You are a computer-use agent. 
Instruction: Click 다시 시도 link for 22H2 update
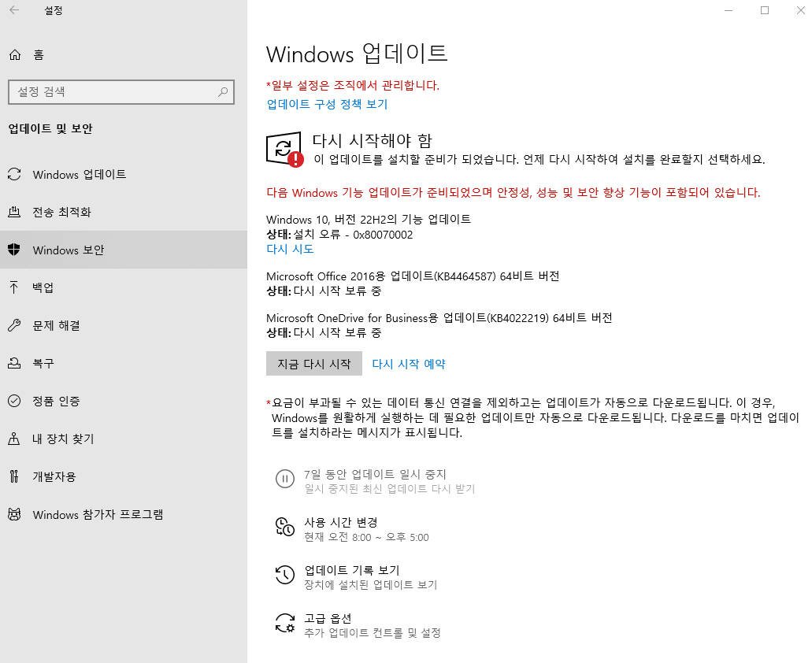[x=290, y=249]
